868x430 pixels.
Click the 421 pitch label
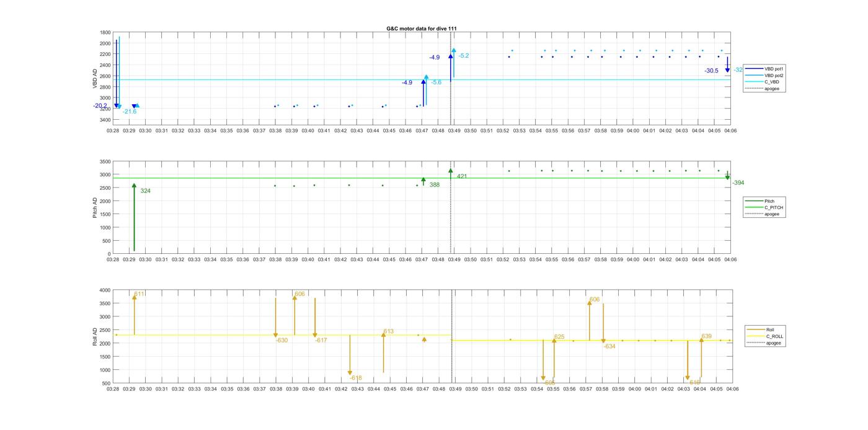(x=462, y=177)
